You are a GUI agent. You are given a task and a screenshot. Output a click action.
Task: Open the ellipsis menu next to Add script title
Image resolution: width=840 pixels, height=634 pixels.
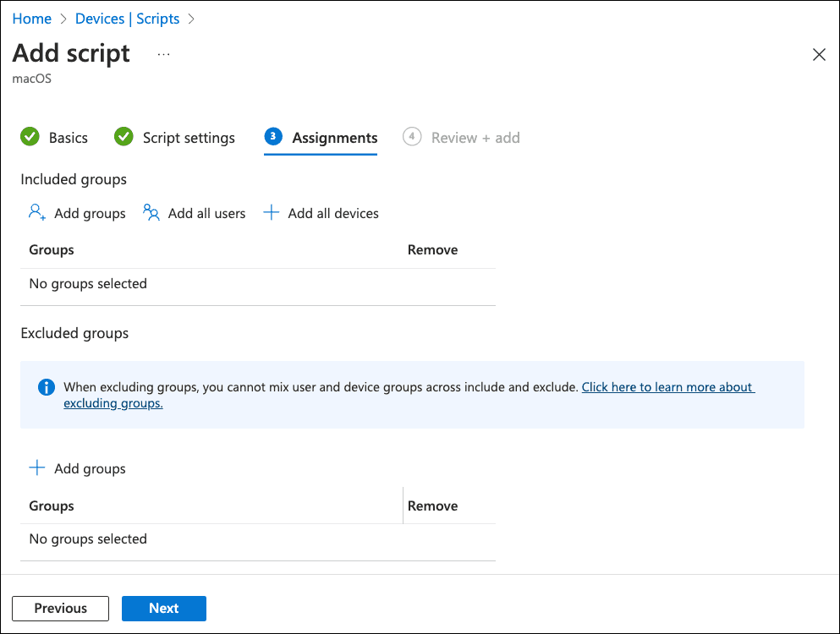162,52
